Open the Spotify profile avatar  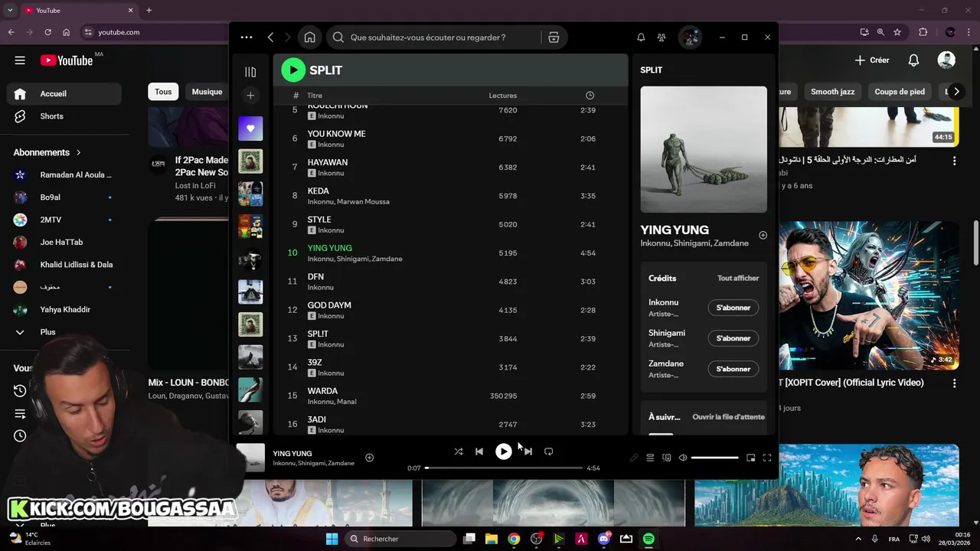click(x=690, y=37)
